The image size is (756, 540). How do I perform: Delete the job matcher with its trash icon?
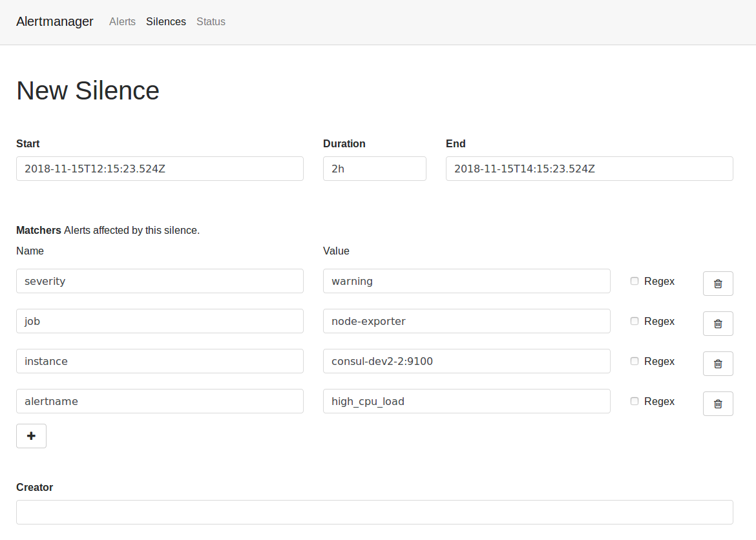717,324
